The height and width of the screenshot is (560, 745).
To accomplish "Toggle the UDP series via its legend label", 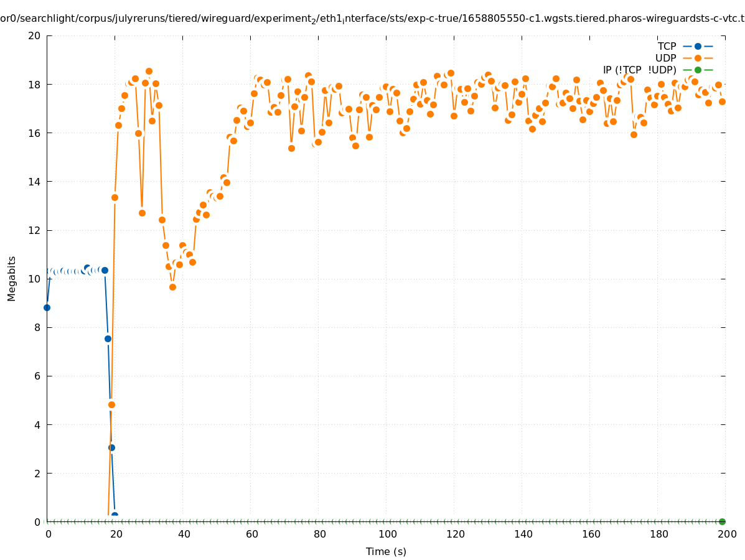I will [x=665, y=58].
